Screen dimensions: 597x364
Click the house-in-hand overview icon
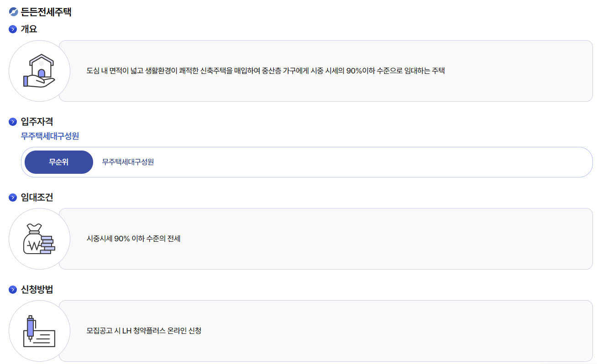(x=39, y=71)
